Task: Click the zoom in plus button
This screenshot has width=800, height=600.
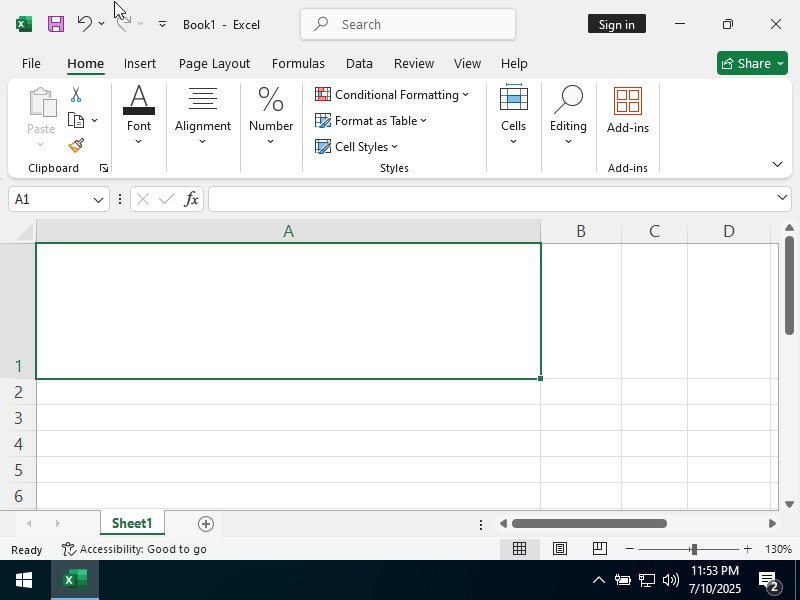Action: pyautogui.click(x=747, y=549)
